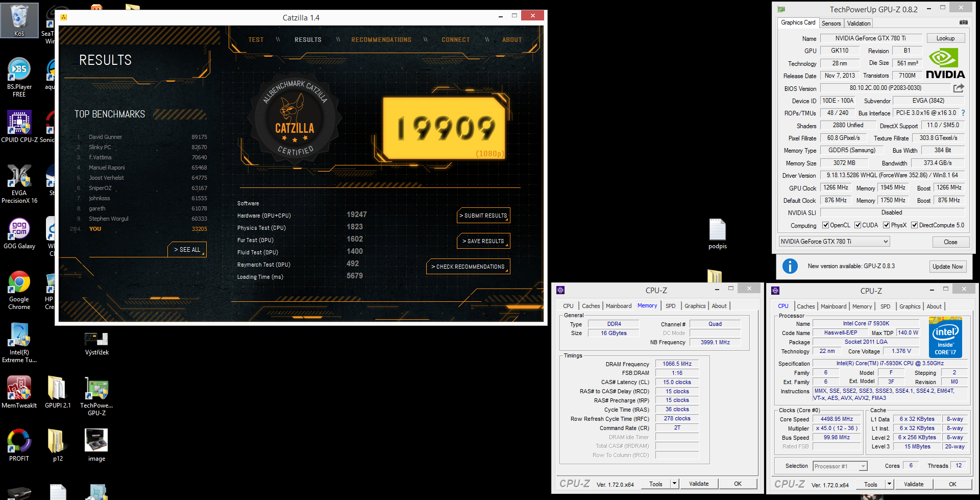Screen dimensions: 980x500
Task: Select David Gunner in top benchmarks
Action: tap(142, 137)
